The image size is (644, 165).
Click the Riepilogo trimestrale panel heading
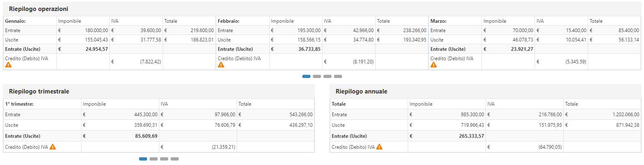click(x=39, y=91)
